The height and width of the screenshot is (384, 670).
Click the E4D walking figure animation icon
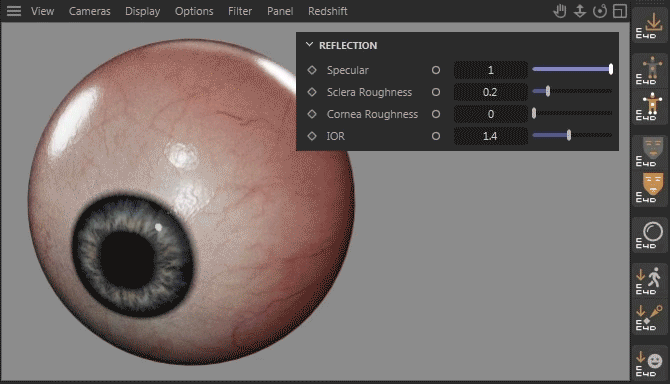649,281
